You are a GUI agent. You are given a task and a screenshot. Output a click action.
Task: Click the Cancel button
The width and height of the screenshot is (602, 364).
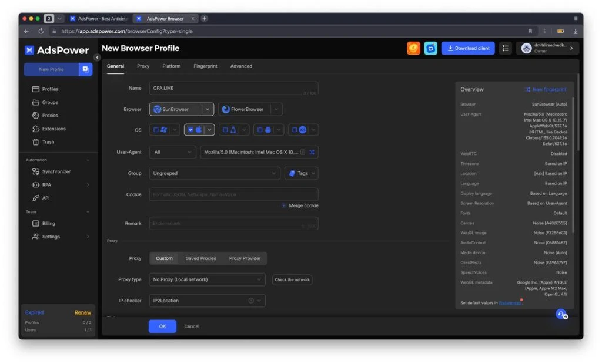[x=192, y=326]
